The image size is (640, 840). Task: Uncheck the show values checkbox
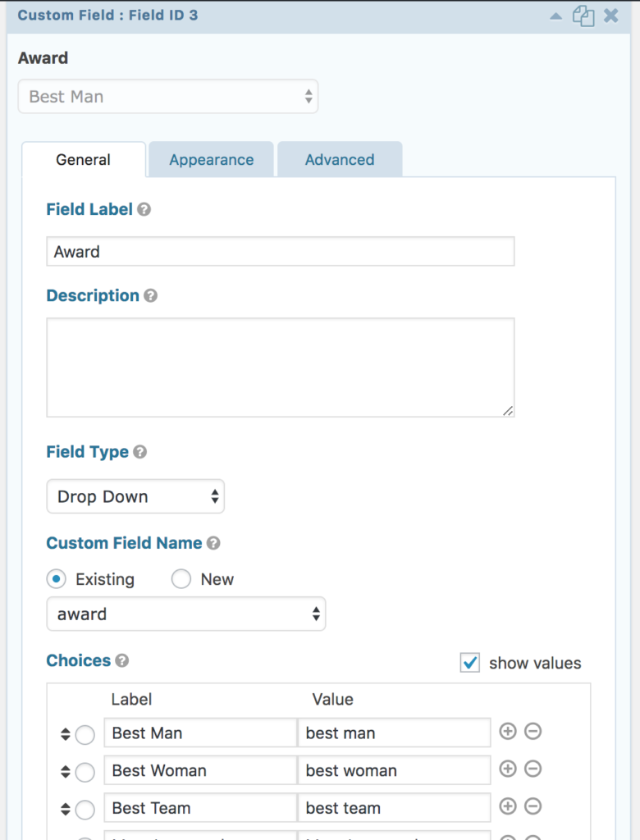coord(470,663)
